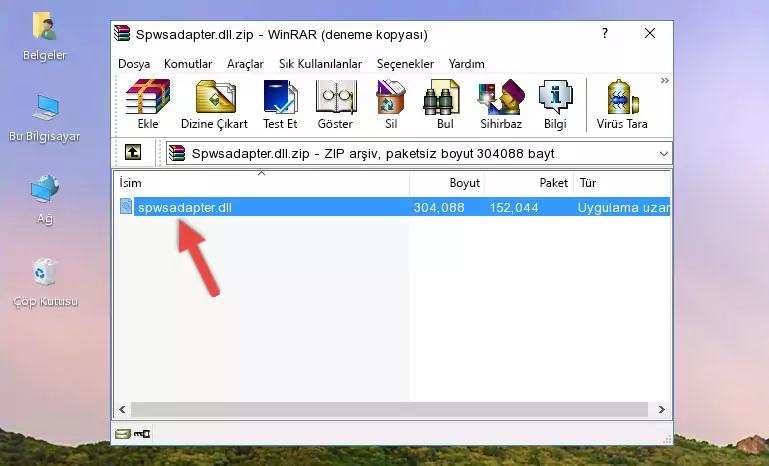Select the Ağ network desktop icon
Viewport: 769px width, 466px height.
tap(45, 200)
